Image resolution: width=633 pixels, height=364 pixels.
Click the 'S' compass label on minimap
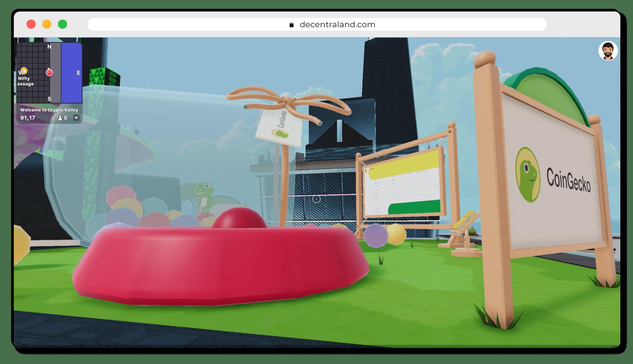pyautogui.click(x=49, y=99)
